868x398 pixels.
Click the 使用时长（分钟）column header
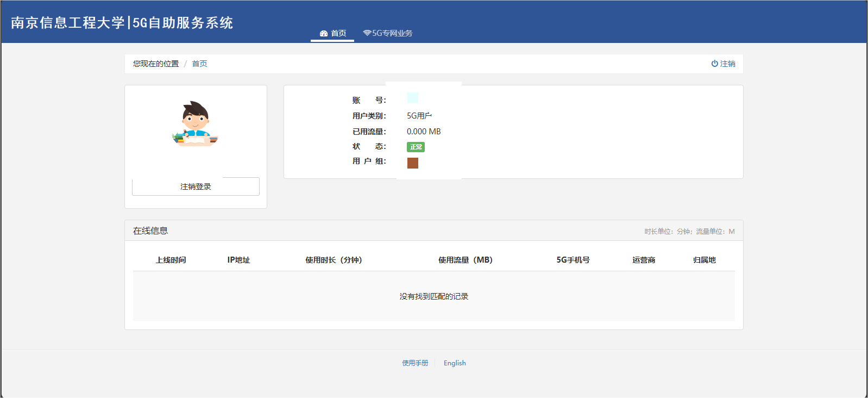coord(334,260)
